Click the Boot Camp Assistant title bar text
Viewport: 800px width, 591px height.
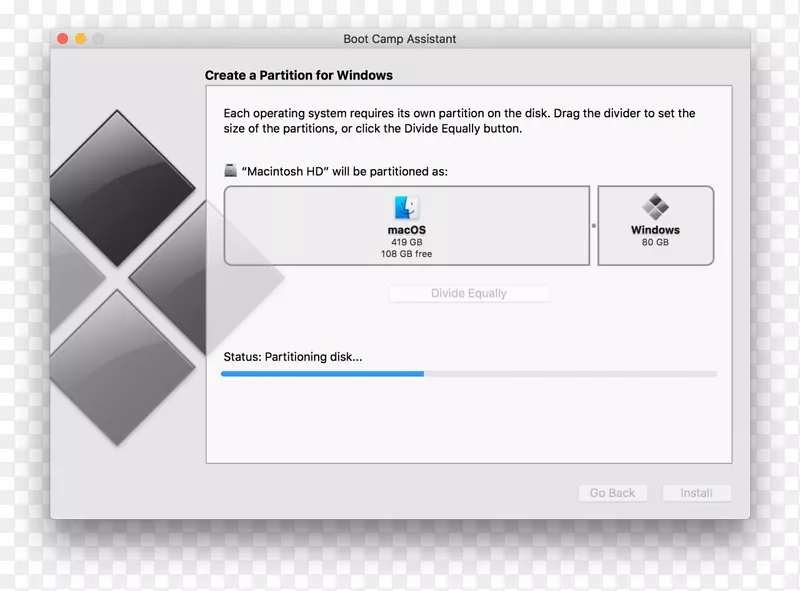pos(400,39)
